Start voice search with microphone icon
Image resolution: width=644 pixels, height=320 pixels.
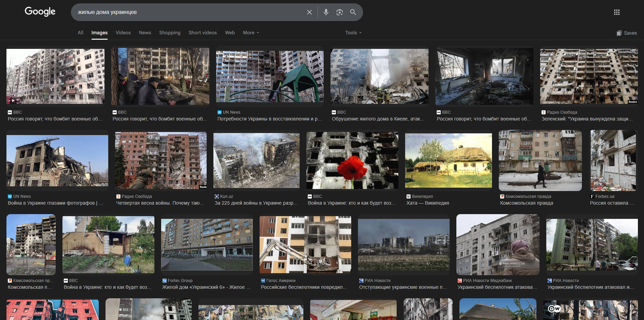(x=326, y=12)
